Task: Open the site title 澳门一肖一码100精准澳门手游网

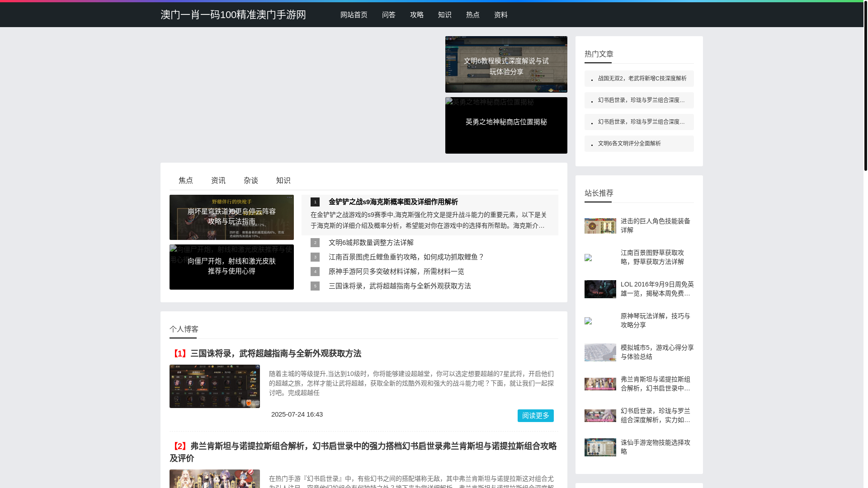Action: pyautogui.click(x=233, y=14)
